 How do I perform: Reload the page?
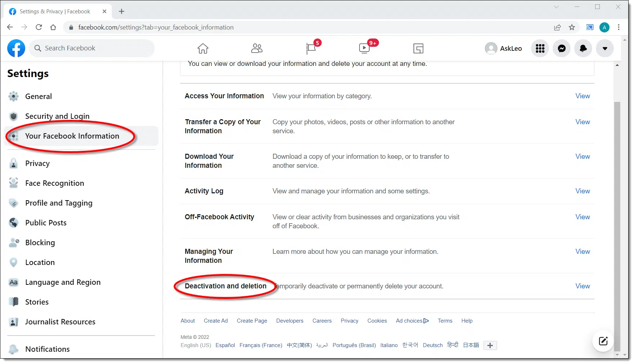[39, 27]
